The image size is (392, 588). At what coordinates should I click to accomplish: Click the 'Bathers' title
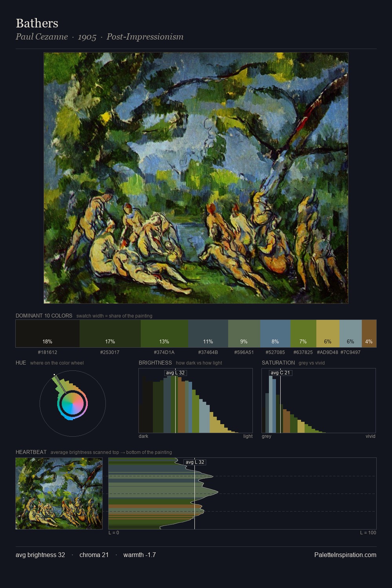coord(37,23)
